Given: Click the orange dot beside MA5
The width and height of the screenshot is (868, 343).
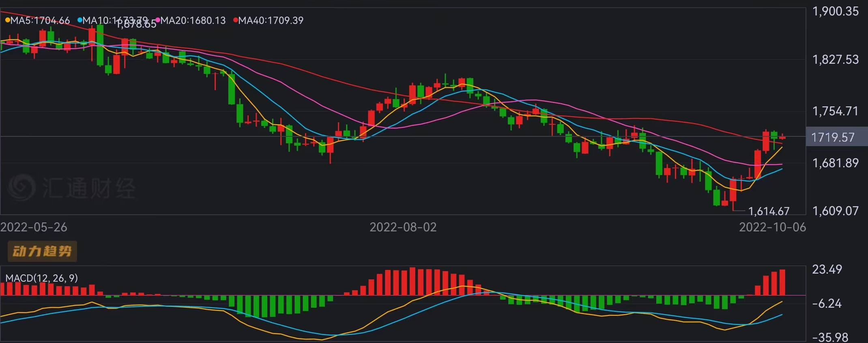Looking at the screenshot, I should point(7,20).
